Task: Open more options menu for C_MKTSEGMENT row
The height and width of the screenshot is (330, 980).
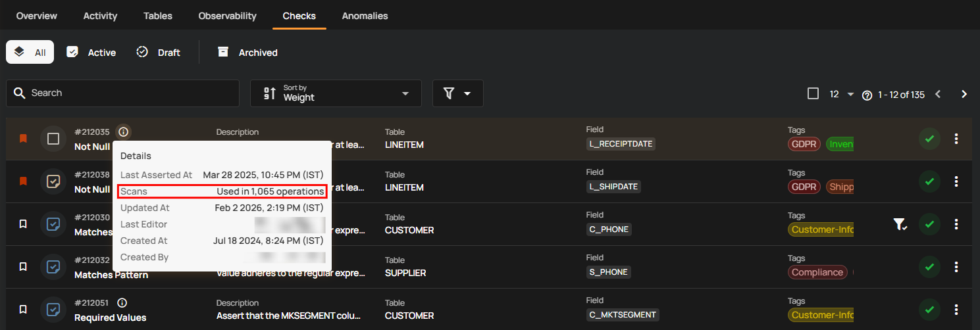Action: point(956,309)
